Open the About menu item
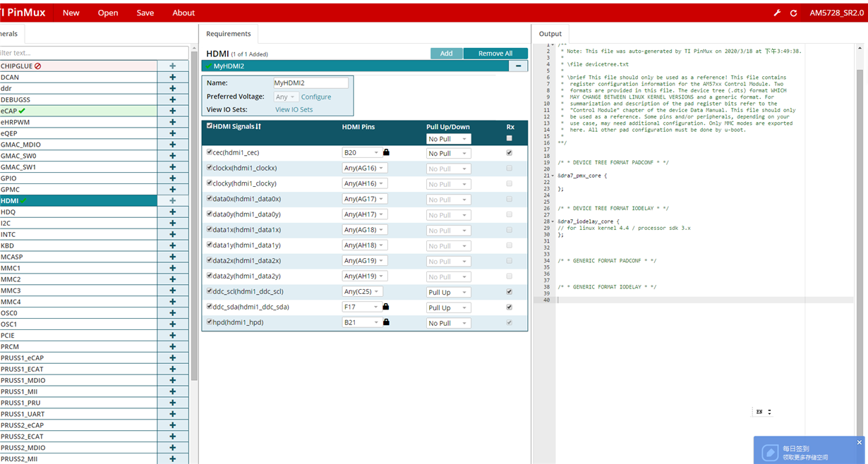The image size is (868, 464). tap(183, 13)
